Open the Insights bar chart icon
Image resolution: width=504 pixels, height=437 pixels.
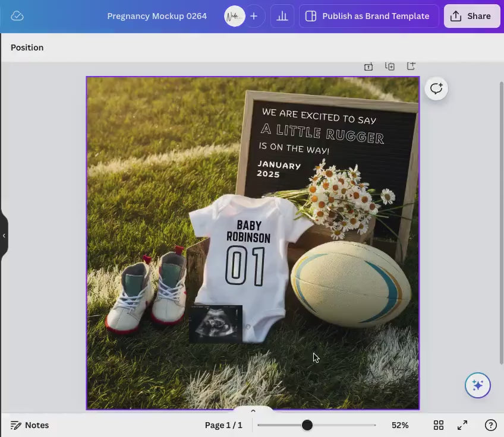[282, 16]
